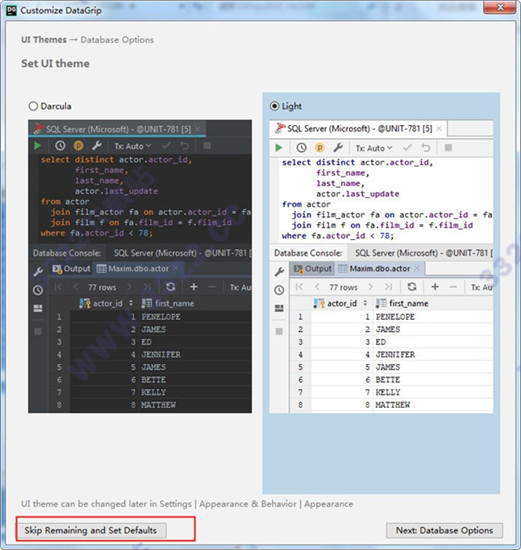Image resolution: width=521 pixels, height=550 pixels.
Task: Click Output tab in Light preview
Action: (313, 269)
